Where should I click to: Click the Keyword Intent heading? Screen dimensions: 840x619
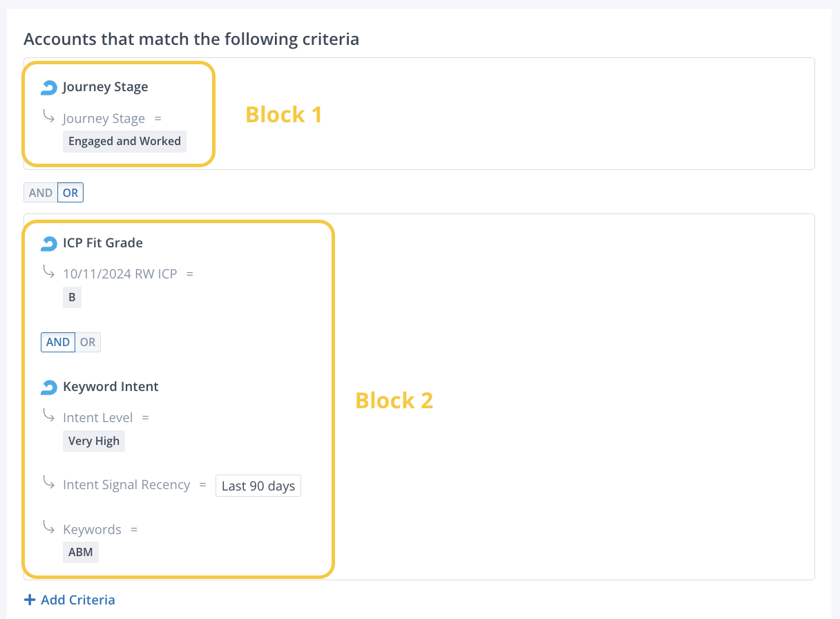pyautogui.click(x=111, y=387)
